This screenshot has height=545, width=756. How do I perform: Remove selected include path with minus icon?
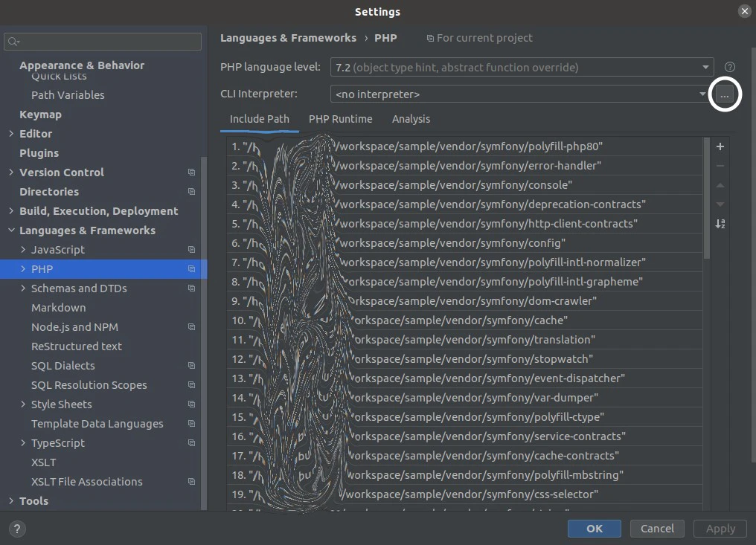720,166
